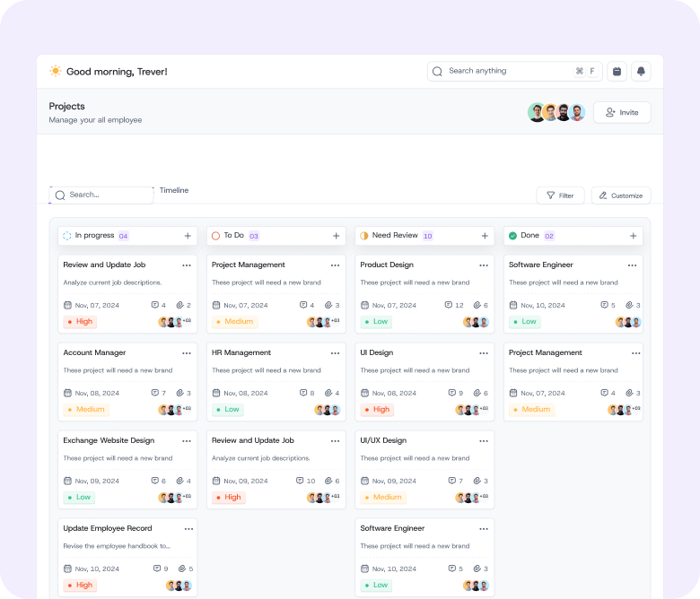Open the Update Employee Record card title

click(108, 528)
